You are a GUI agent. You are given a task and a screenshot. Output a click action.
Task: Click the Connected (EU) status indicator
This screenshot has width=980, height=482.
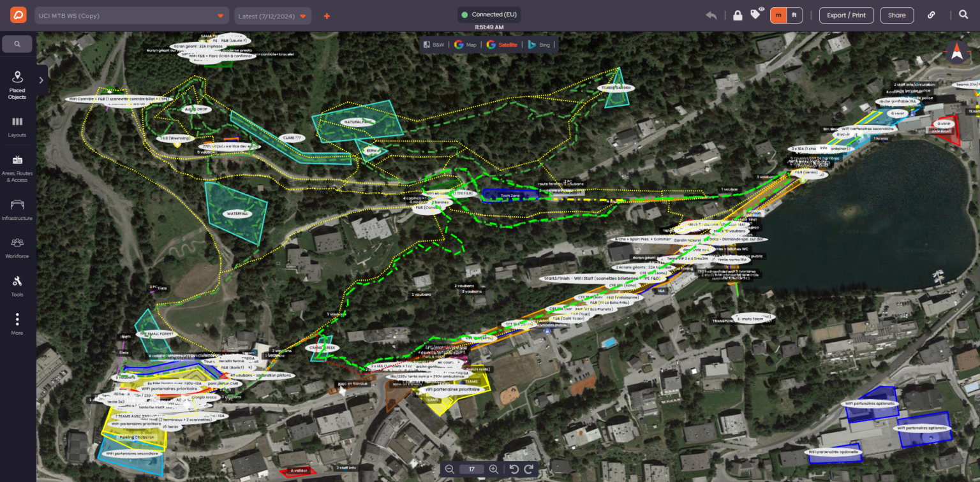tap(489, 15)
